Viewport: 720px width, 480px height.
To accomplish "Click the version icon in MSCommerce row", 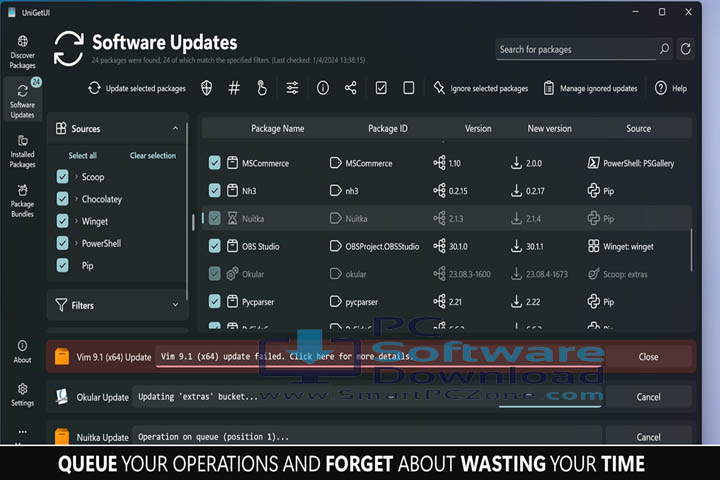I will [x=439, y=163].
